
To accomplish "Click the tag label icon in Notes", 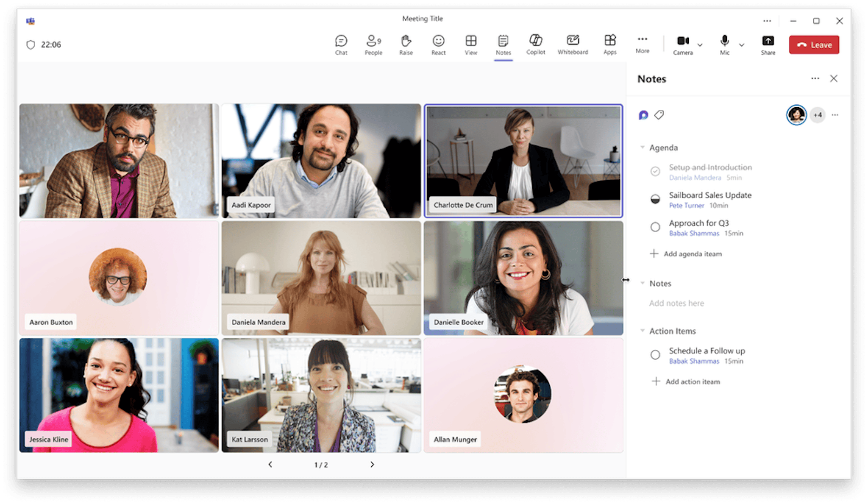I will pyautogui.click(x=659, y=115).
